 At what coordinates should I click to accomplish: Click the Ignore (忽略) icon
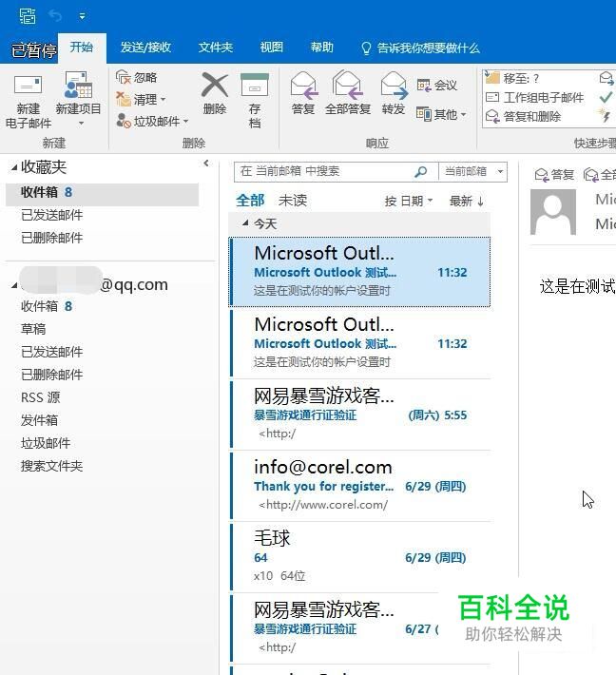point(124,77)
